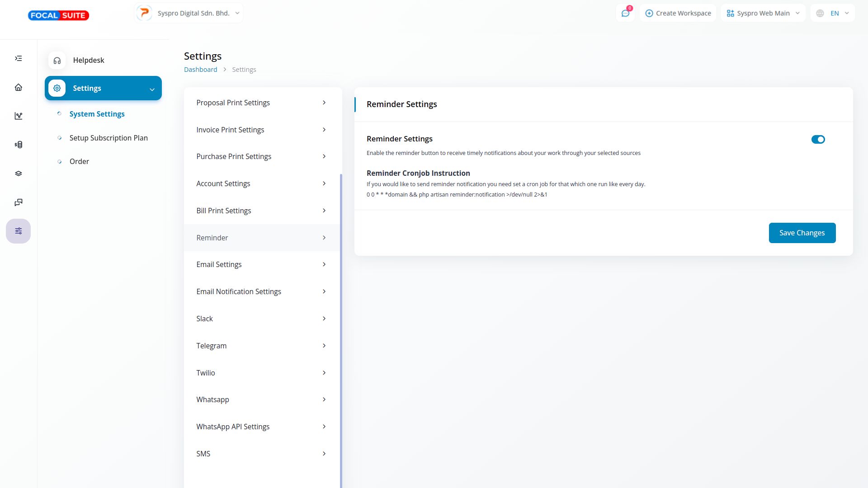This screenshot has width=868, height=488.
Task: Click the Helpdesk headset icon
Action: pos(57,61)
